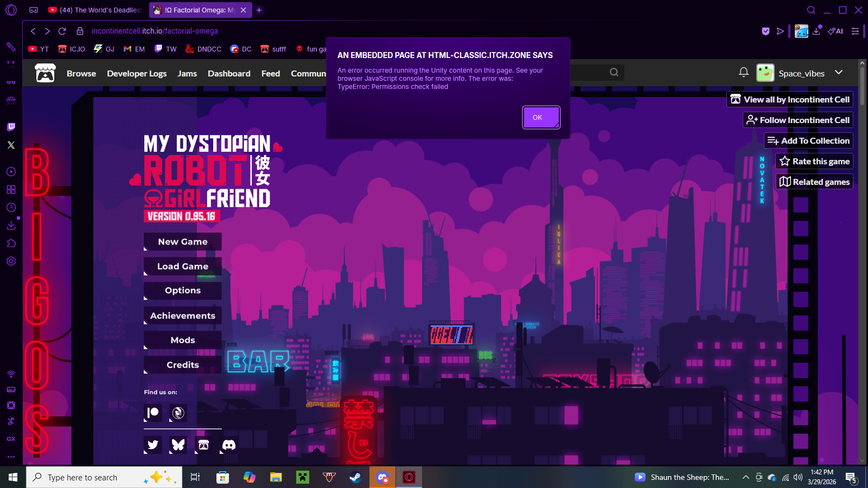
Task: Open itch.io notifications bell
Action: click(x=744, y=72)
